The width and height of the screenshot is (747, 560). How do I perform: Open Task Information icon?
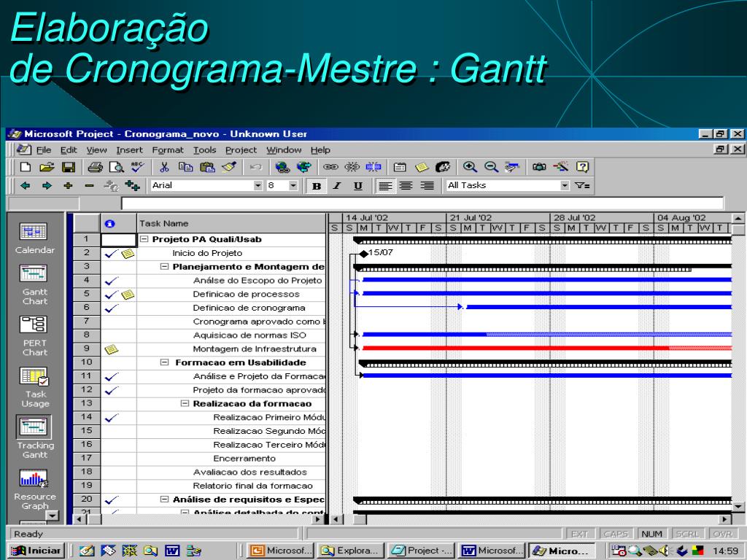400,167
